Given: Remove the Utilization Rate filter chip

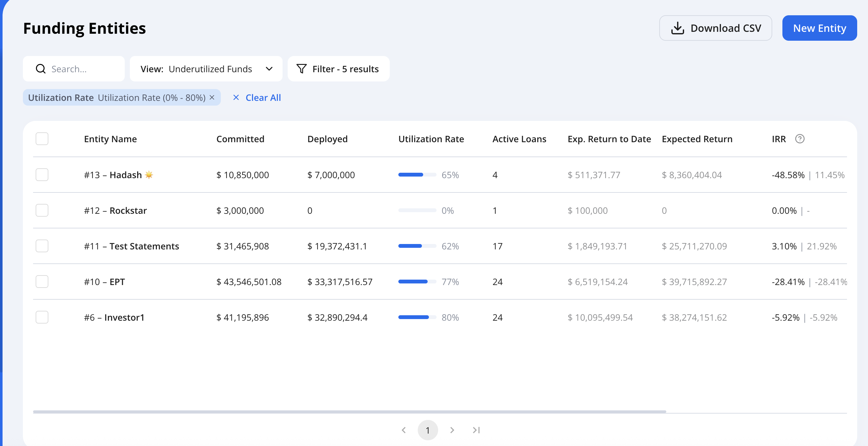Looking at the screenshot, I should pyautogui.click(x=212, y=97).
